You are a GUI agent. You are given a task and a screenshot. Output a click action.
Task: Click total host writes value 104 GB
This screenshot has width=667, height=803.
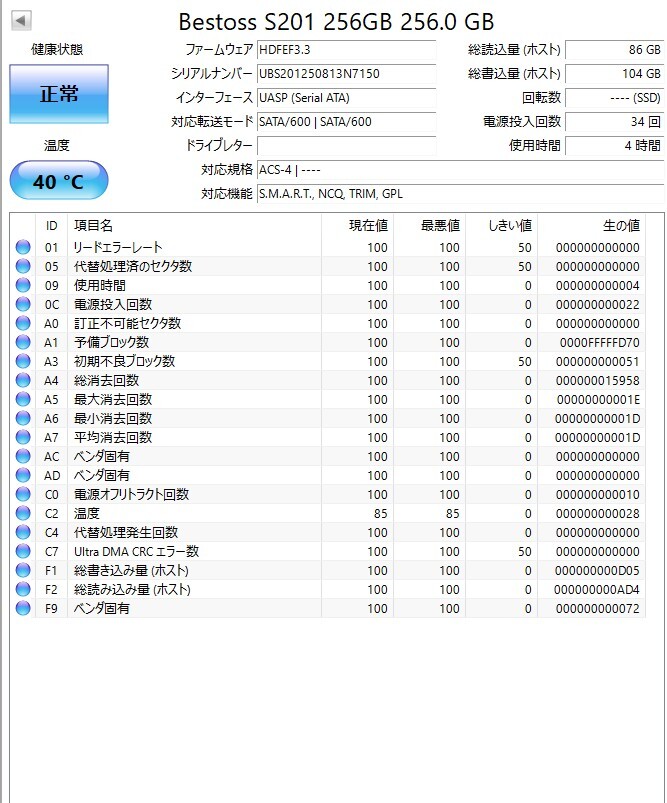(x=615, y=74)
